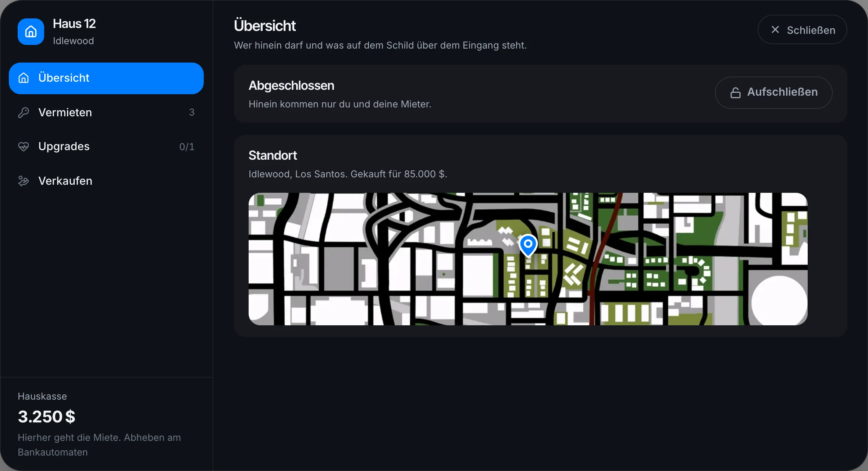This screenshot has width=868, height=471.
Task: Click the Idlewood map thumbnail
Action: [528, 259]
